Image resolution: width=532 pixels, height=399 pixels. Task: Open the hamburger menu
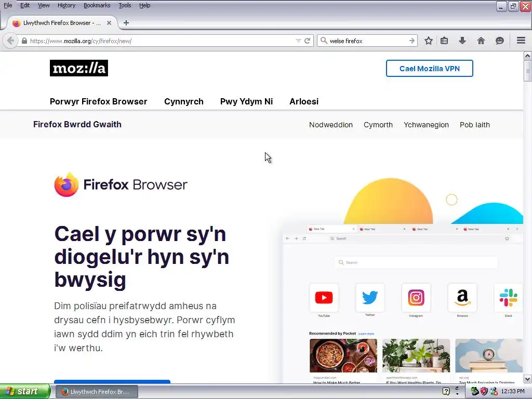pos(521,41)
